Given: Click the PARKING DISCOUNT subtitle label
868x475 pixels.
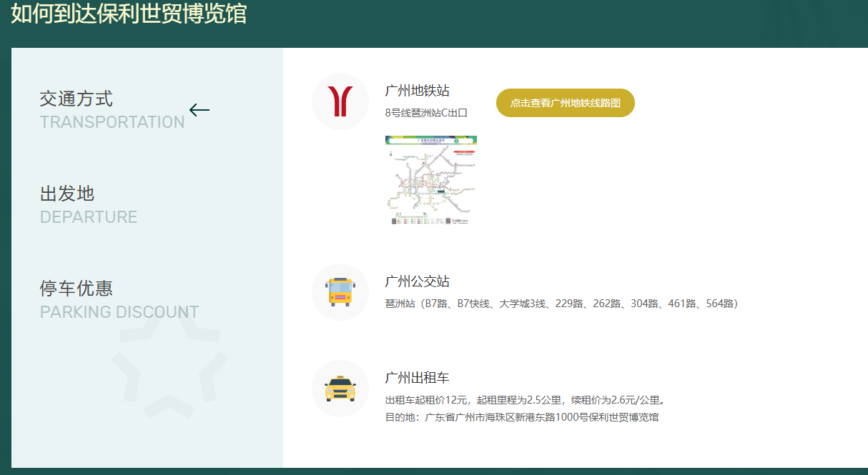Looking at the screenshot, I should click(x=119, y=312).
